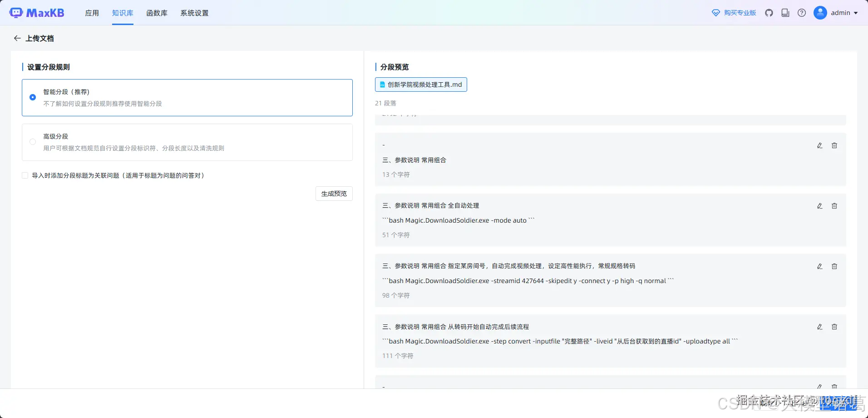Edit the 从转码开始 segment
The image size is (868, 418).
(x=820, y=327)
